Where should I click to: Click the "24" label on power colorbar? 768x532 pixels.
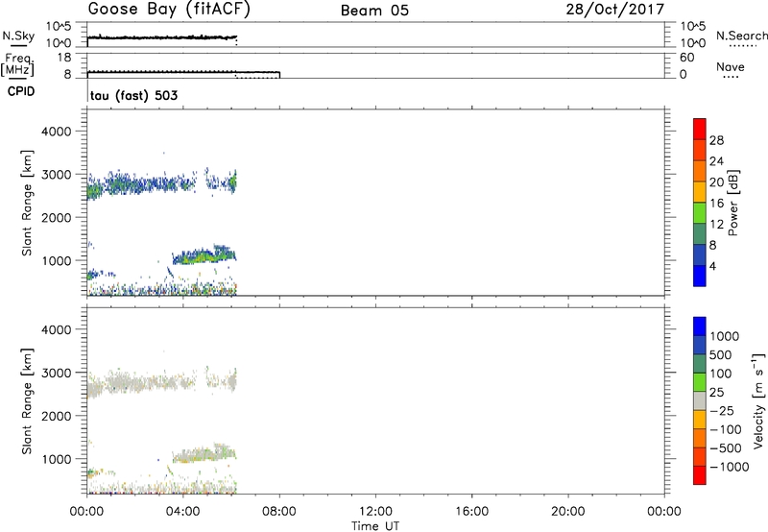[716, 161]
